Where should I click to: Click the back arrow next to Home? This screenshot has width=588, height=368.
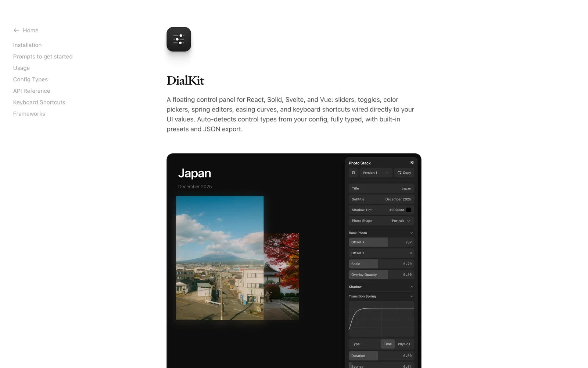16,30
